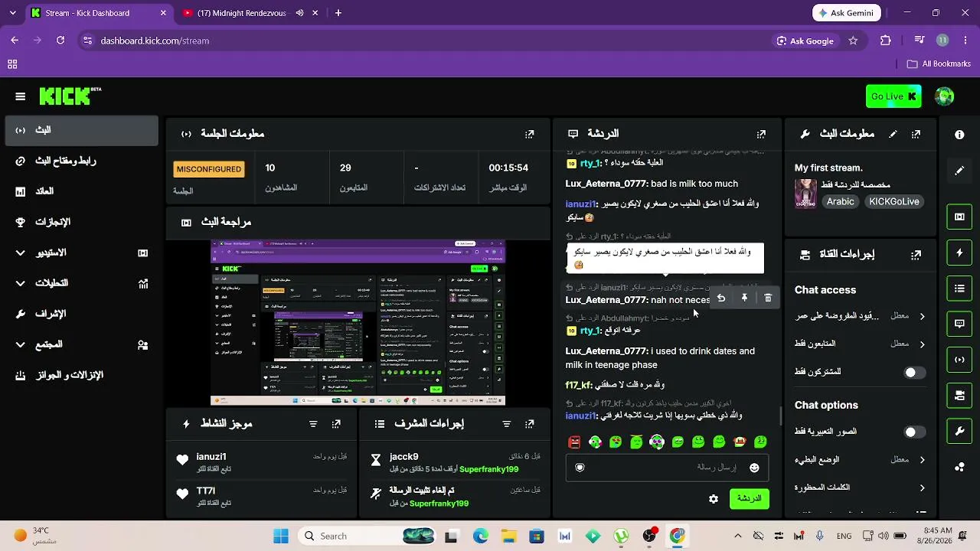Filter the موجز النشاط activity feed
The width and height of the screenshot is (980, 551).
coord(313,423)
